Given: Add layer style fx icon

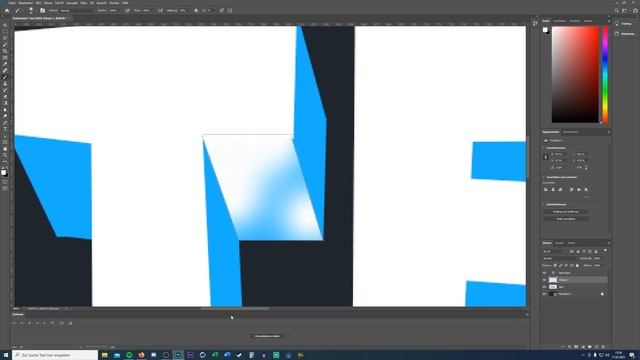Looking at the screenshot, I should (569, 347).
